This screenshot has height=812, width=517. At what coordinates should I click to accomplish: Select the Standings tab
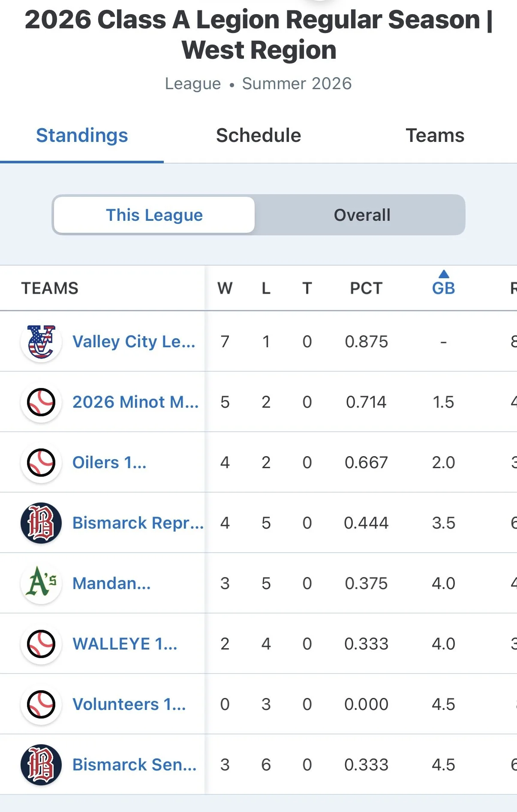pos(82,135)
